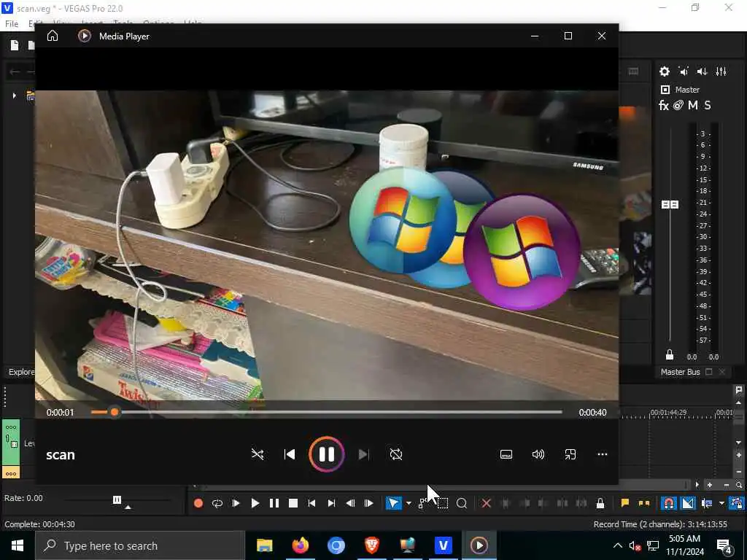This screenshot has width=747, height=560.
Task: Click VEGAS transport Stop button
Action: [x=293, y=503]
